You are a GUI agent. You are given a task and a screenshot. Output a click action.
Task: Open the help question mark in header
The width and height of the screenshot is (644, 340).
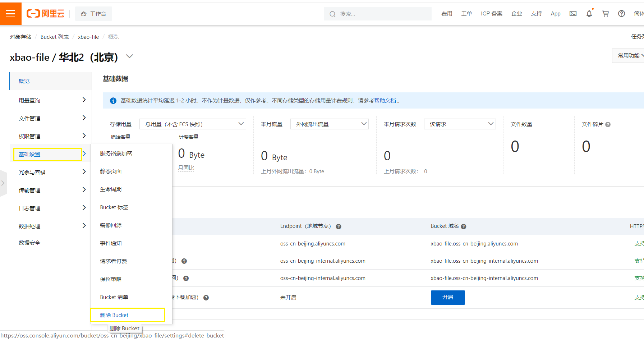621,14
